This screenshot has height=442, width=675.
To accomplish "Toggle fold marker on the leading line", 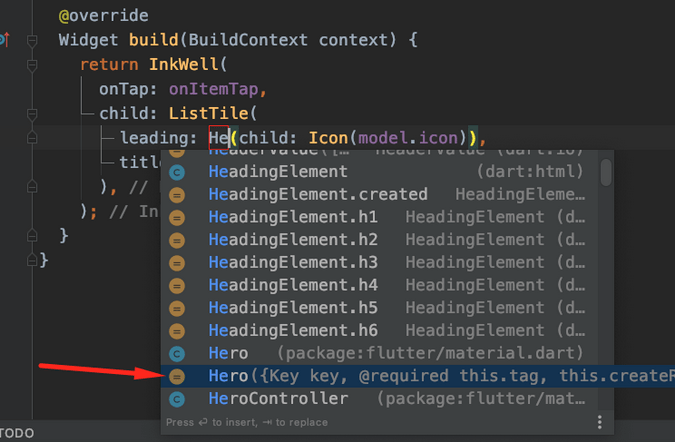I will pyautogui.click(x=32, y=137).
